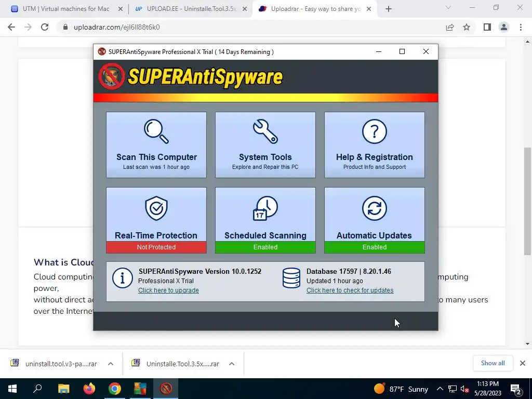The height and width of the screenshot is (399, 532).
Task: Open System Tools wrench tile
Action: click(x=265, y=145)
